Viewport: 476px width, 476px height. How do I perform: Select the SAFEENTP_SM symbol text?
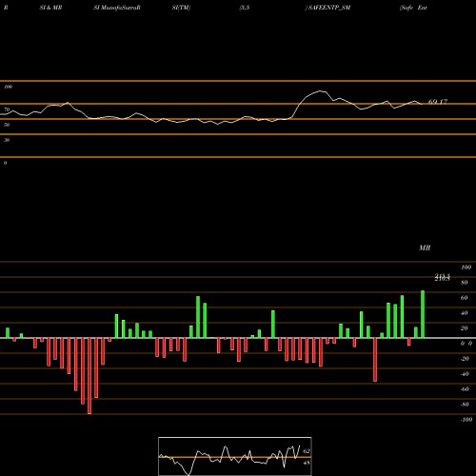(x=329, y=8)
